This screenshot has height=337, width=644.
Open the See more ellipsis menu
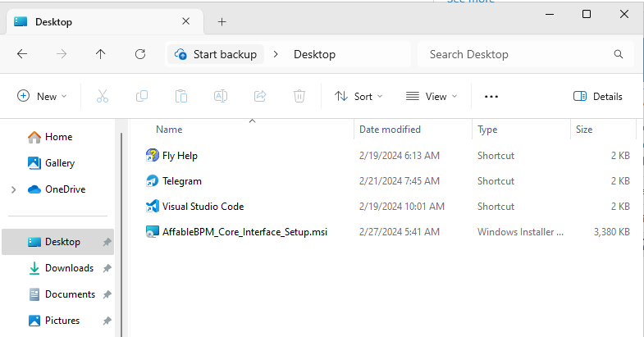click(491, 97)
